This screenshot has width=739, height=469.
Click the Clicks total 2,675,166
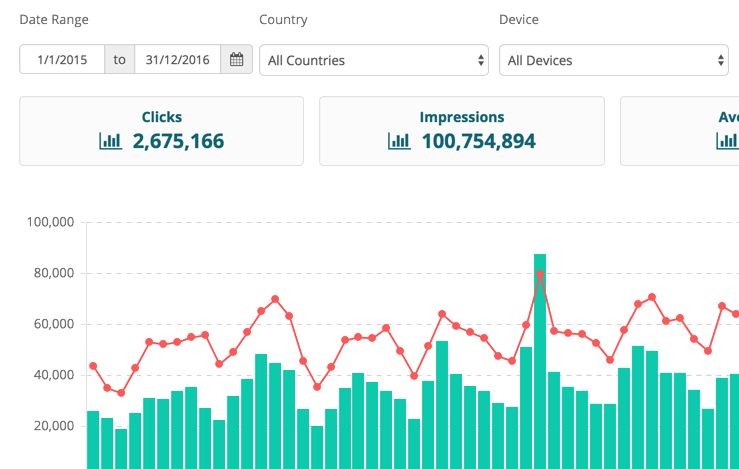click(x=178, y=141)
